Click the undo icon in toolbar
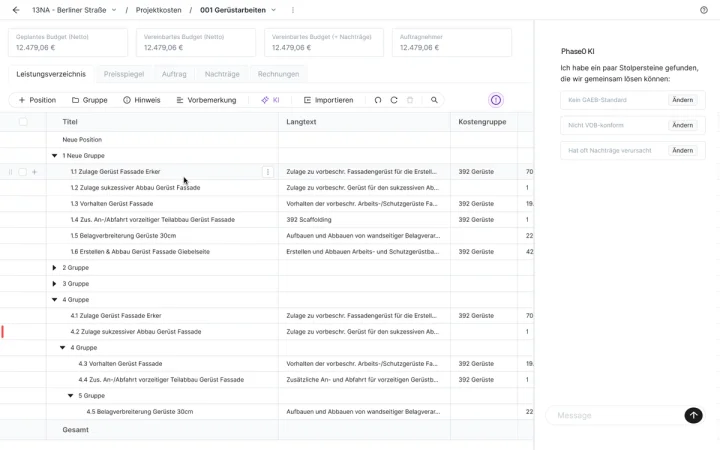This screenshot has height=450, width=720. pos(377,100)
